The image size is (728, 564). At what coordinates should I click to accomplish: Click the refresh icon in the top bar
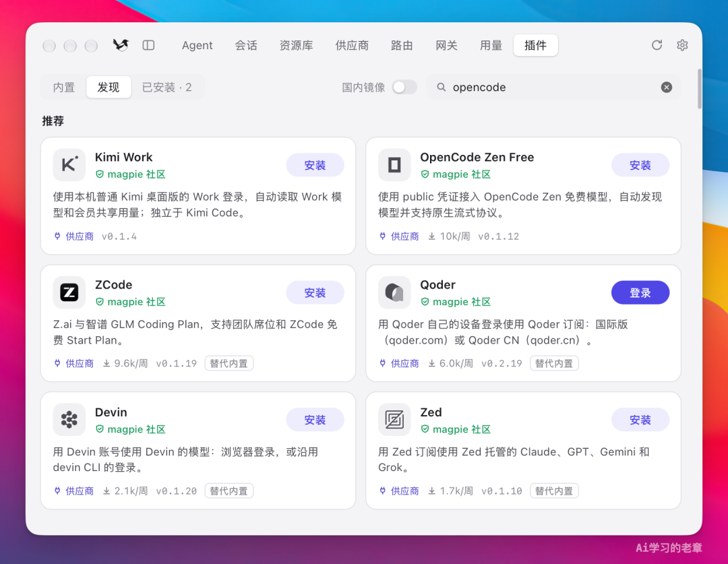657,45
